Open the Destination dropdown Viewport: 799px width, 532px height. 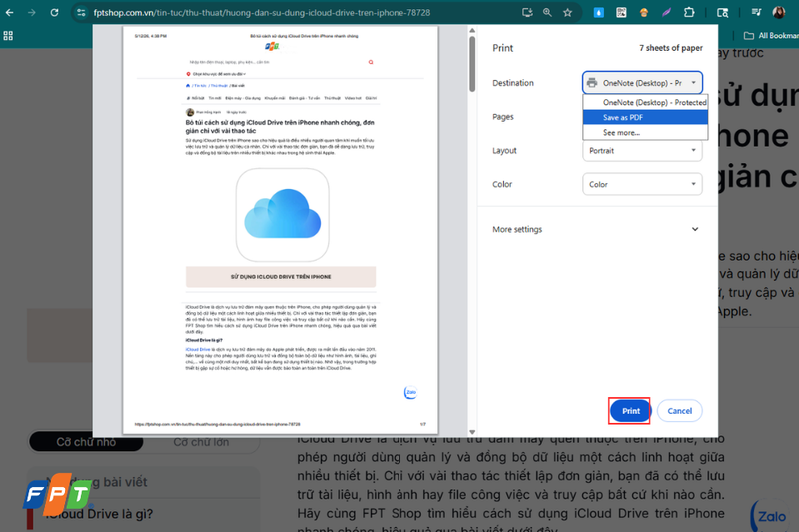click(642, 83)
